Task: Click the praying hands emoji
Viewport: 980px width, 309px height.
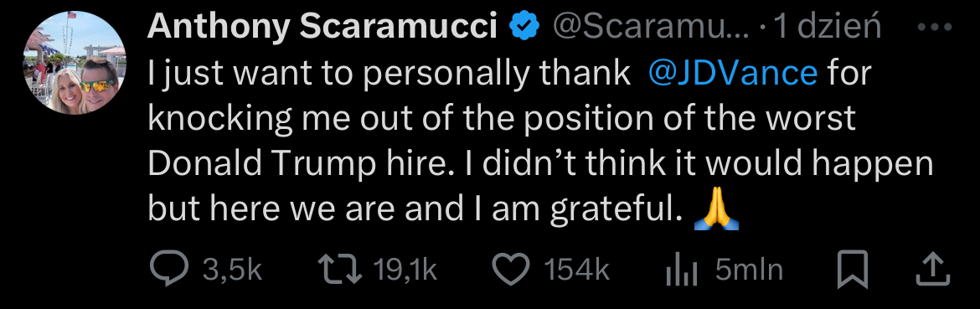Action: coord(716,210)
